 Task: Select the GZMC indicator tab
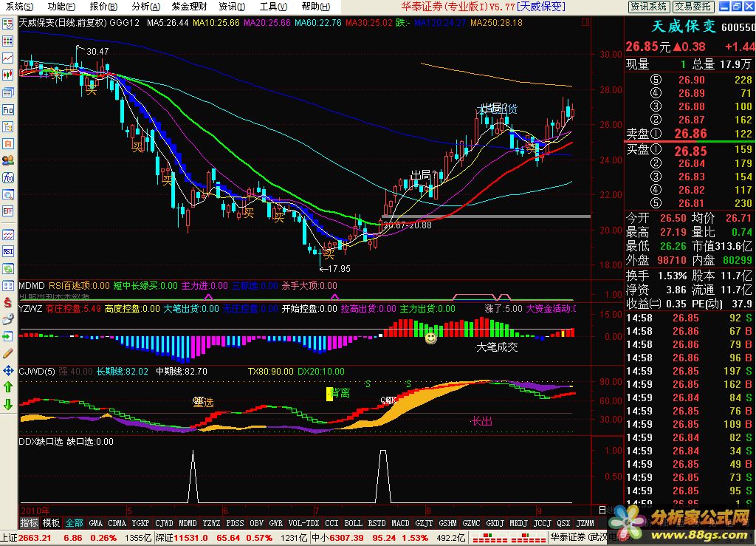click(x=471, y=523)
